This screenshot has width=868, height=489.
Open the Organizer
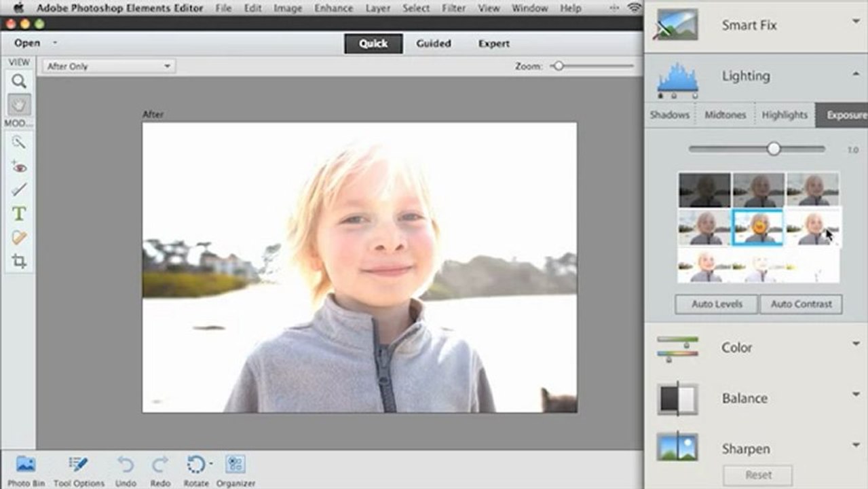tap(235, 471)
